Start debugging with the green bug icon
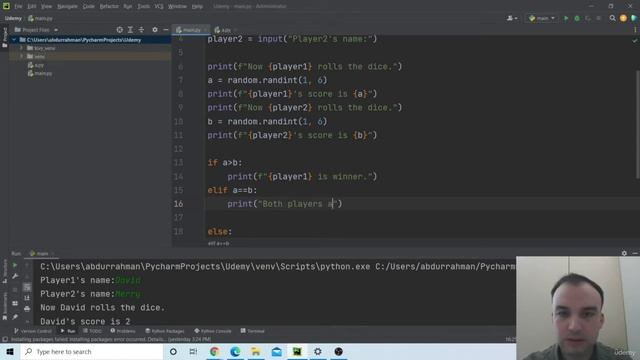 tap(577, 18)
